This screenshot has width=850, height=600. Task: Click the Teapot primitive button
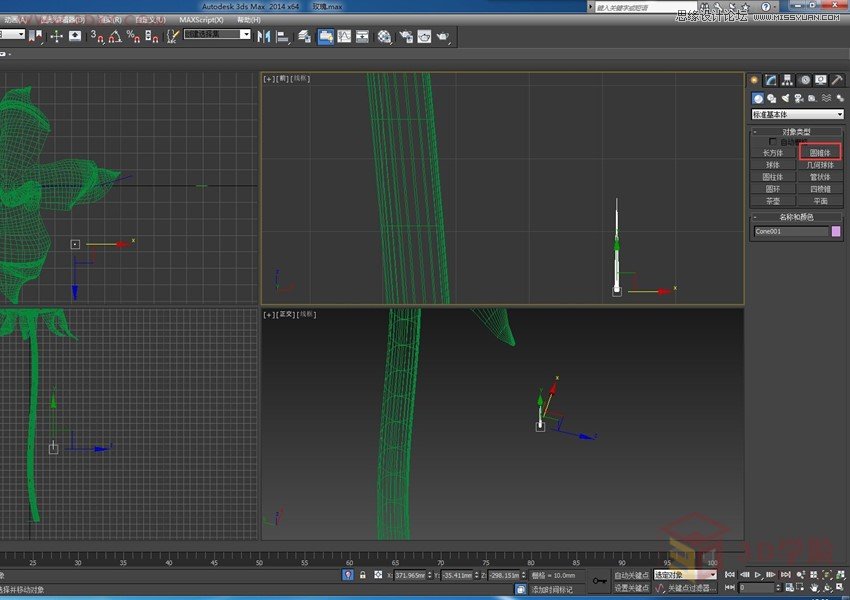773,200
